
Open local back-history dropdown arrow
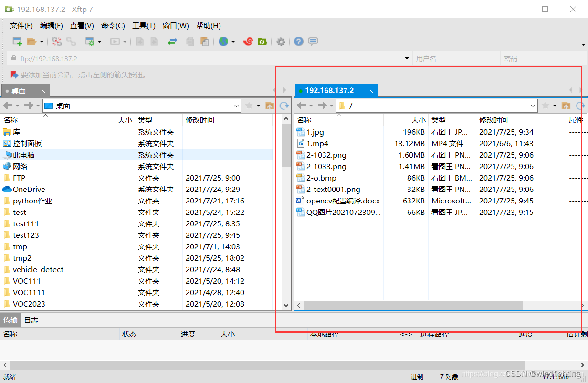click(x=18, y=106)
